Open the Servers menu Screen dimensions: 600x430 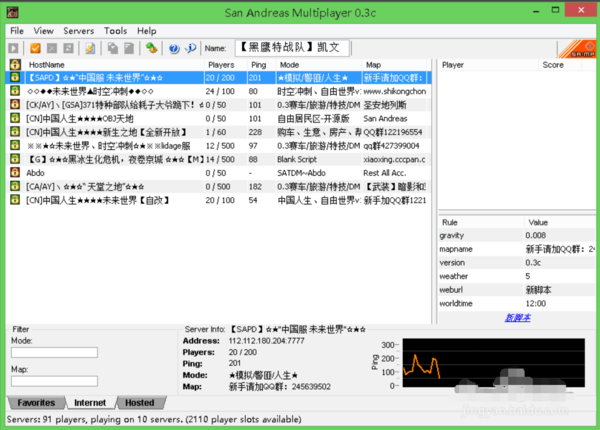click(78, 31)
